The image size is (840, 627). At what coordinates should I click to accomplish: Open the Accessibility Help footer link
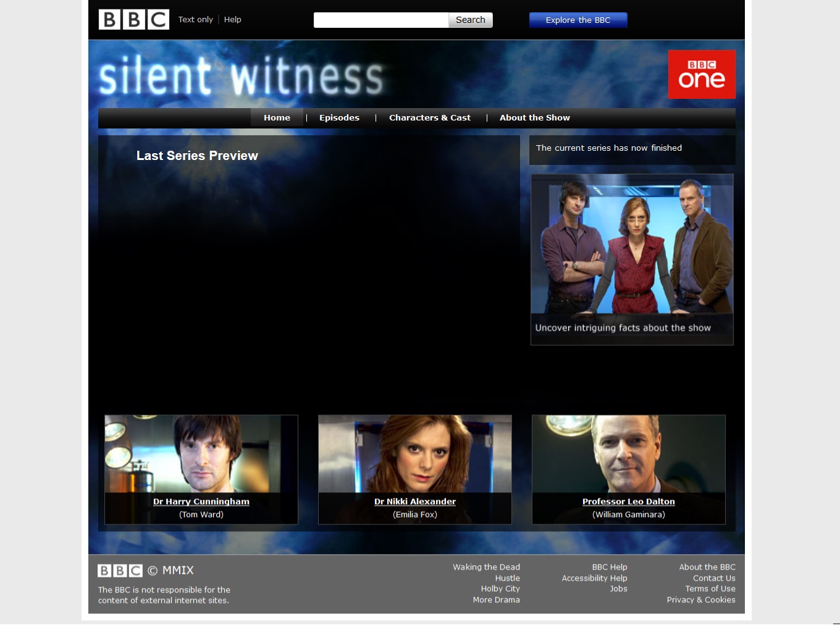(594, 578)
